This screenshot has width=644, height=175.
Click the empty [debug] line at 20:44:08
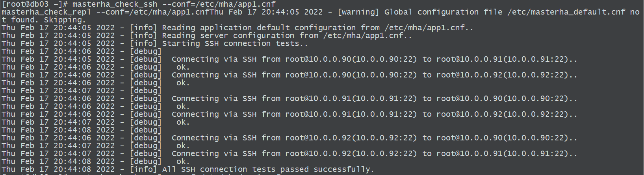click(82, 130)
